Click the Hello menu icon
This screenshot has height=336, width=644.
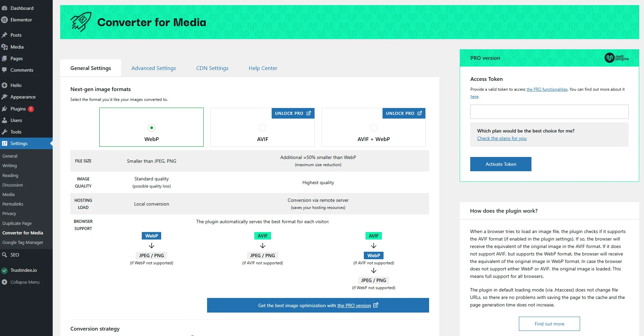(x=4, y=85)
